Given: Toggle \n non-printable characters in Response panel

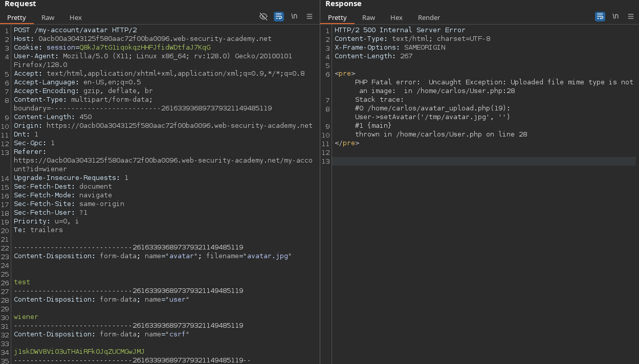Looking at the screenshot, I should (x=615, y=16).
